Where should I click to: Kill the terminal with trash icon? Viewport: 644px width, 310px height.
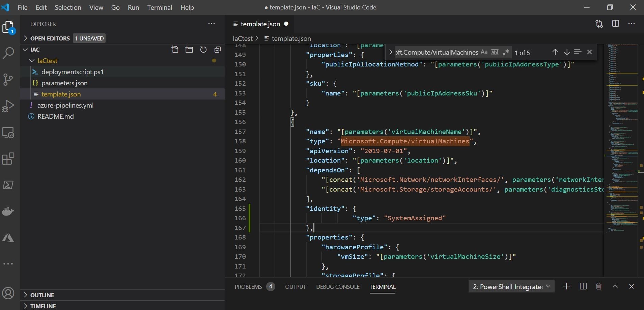pos(599,286)
